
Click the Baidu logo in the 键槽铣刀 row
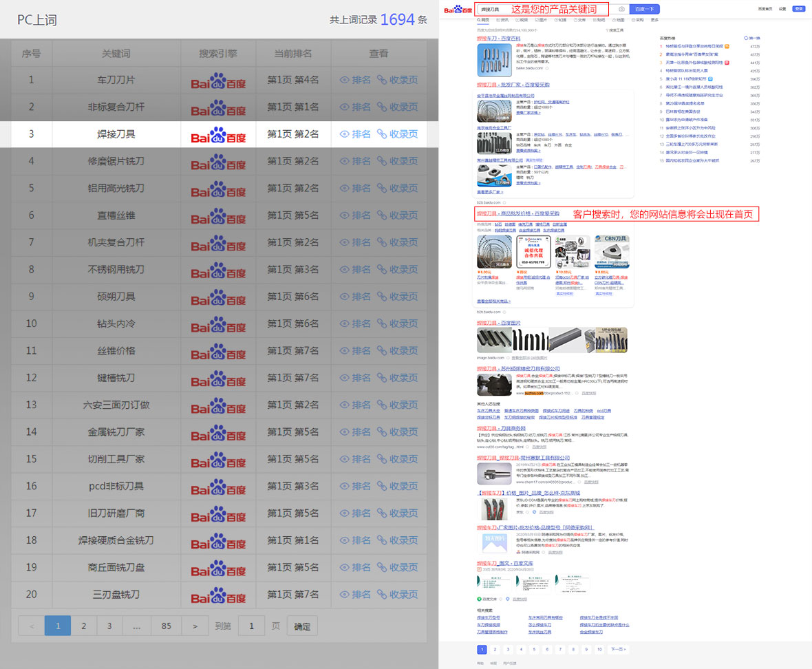218,379
